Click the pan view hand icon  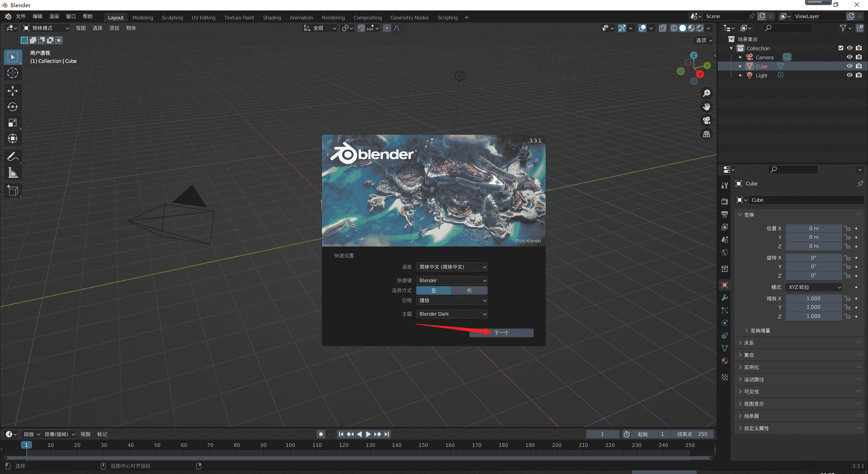pyautogui.click(x=706, y=107)
